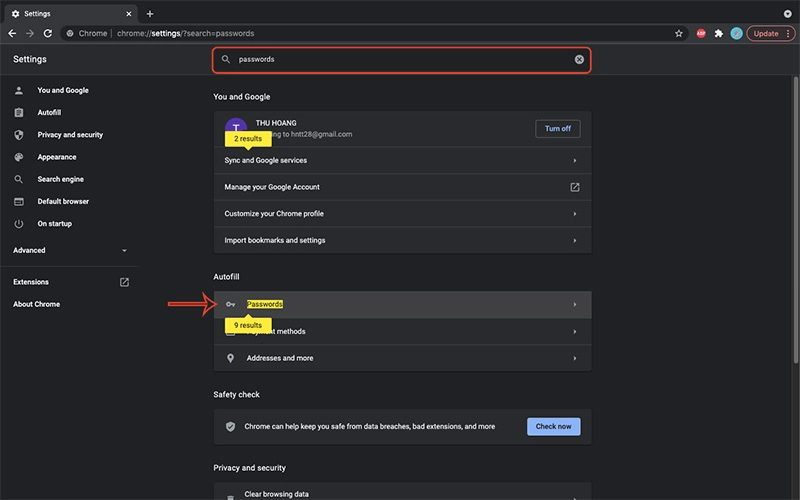The width and height of the screenshot is (800, 500).
Task: Open Appearance in the sidebar
Action: coord(57,157)
